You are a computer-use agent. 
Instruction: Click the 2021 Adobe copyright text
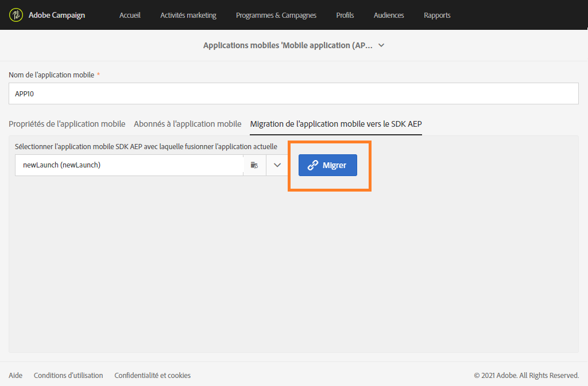527,375
